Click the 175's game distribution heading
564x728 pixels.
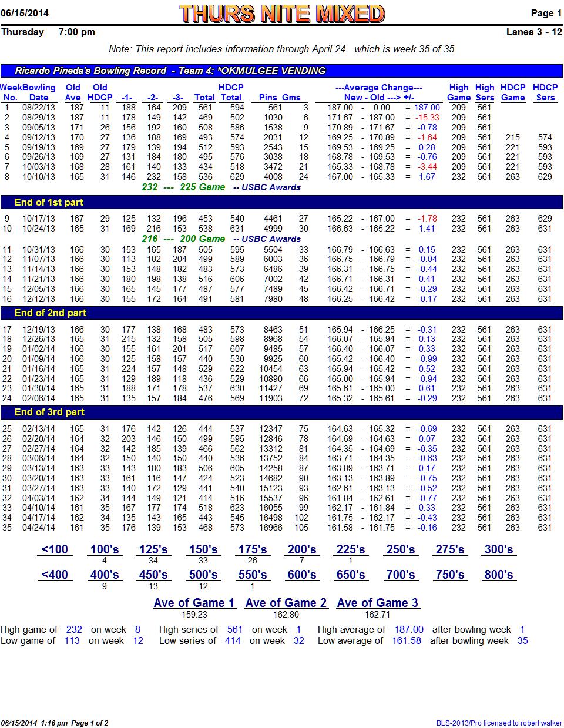253,550
